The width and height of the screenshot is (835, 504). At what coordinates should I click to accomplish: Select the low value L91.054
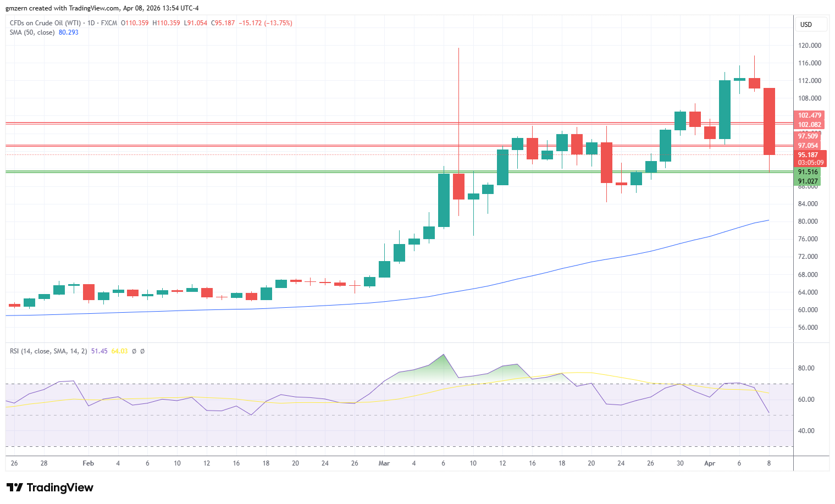pos(196,23)
